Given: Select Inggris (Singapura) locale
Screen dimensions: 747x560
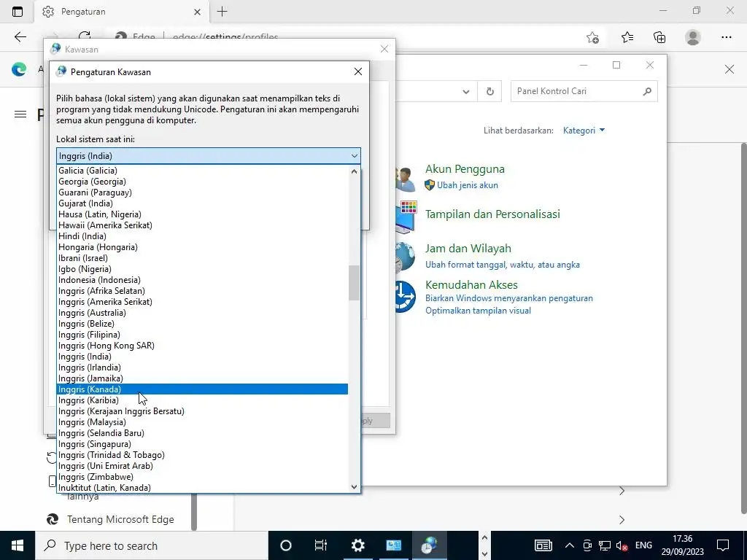Looking at the screenshot, I should click(x=202, y=444).
